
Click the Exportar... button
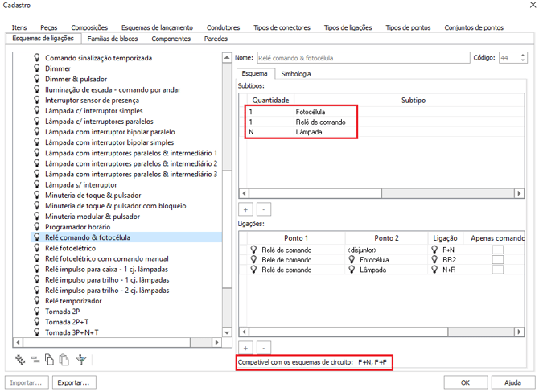[73, 382]
